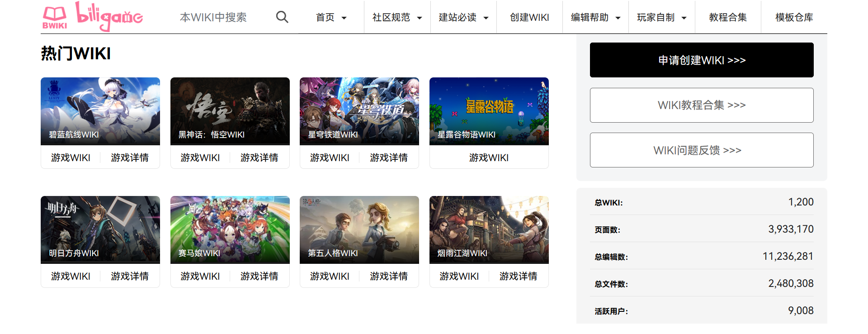
Task: Open the 明日方舟WIKI thumbnail
Action: click(100, 230)
